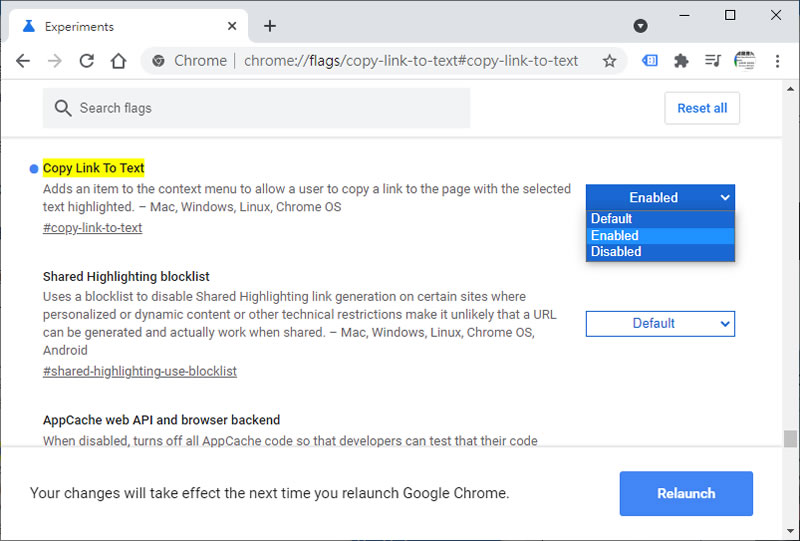The height and width of the screenshot is (541, 800).
Task: Open the media controls playlist icon
Action: pyautogui.click(x=712, y=61)
